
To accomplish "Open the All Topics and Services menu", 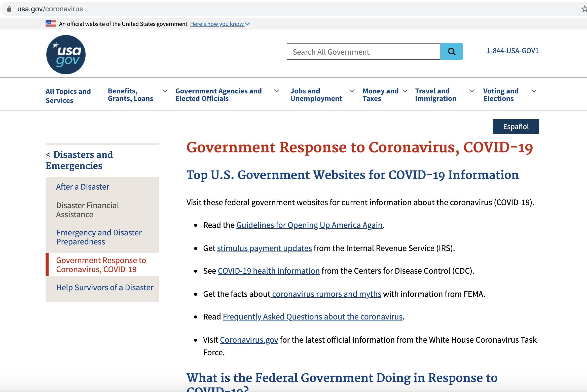I will pos(68,95).
